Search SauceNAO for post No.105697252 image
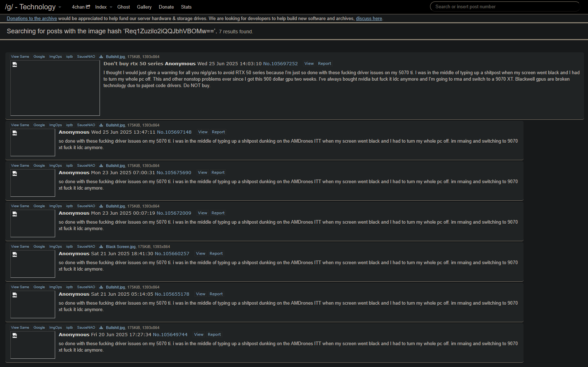 coord(86,57)
